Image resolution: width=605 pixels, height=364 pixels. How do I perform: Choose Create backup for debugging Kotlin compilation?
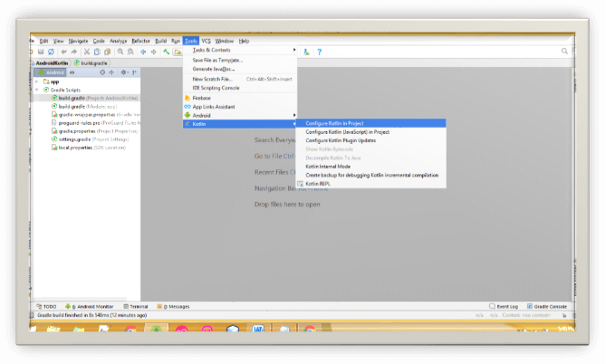click(370, 175)
